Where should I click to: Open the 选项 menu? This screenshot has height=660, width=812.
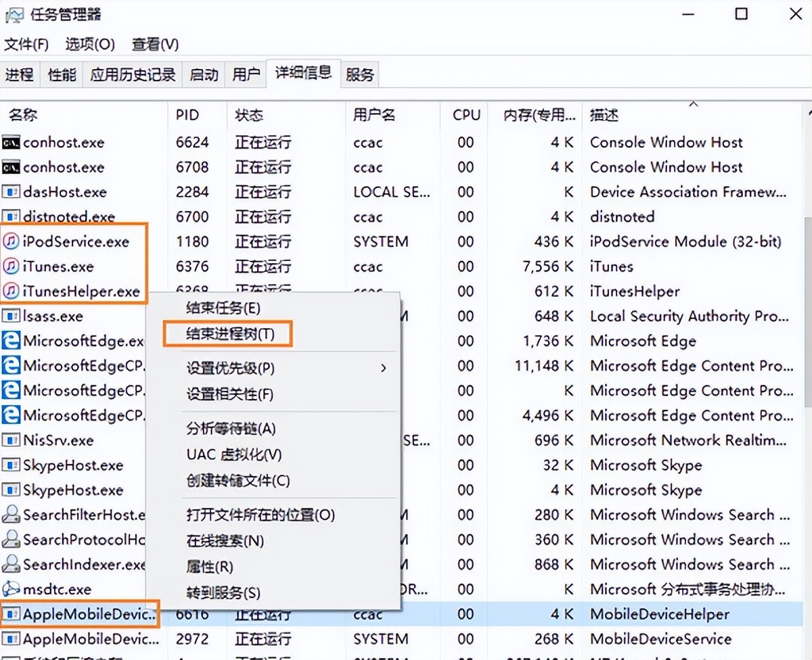point(89,44)
